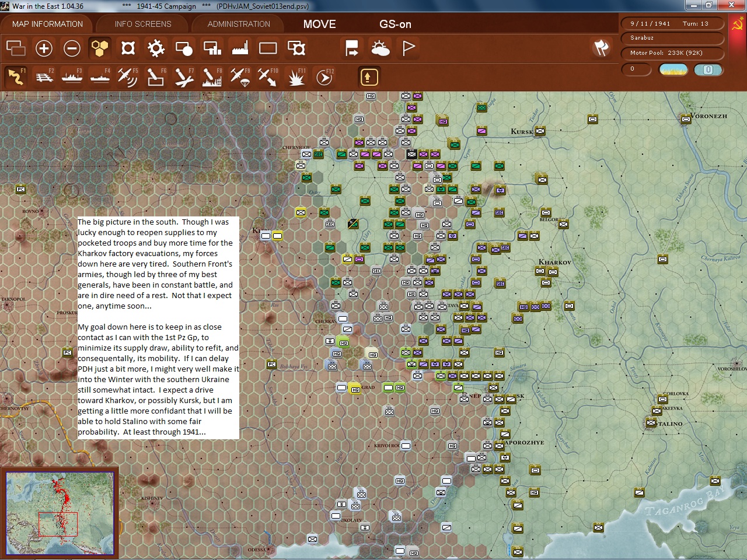Click the Sarabuz location box

click(672, 38)
